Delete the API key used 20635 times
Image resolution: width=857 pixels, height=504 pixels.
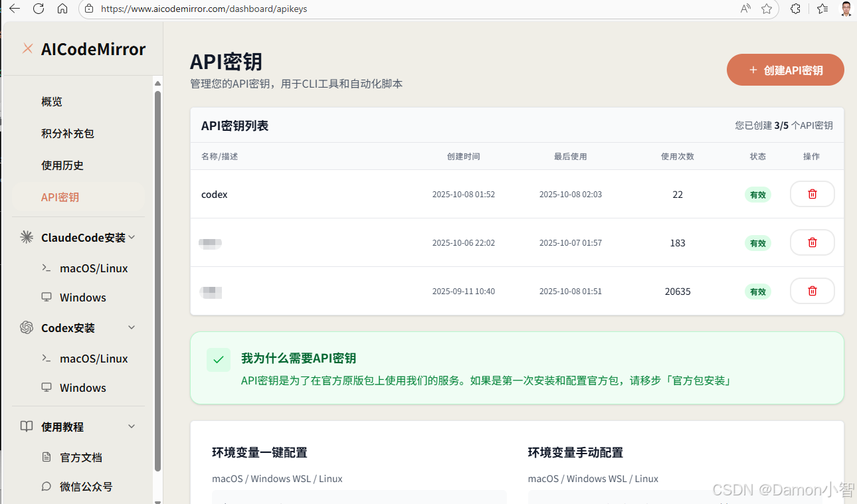[812, 291]
